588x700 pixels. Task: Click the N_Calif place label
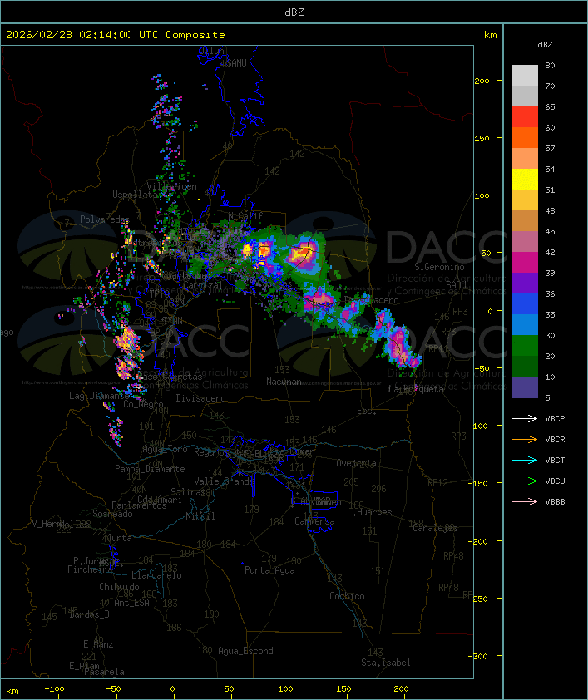coord(245,216)
